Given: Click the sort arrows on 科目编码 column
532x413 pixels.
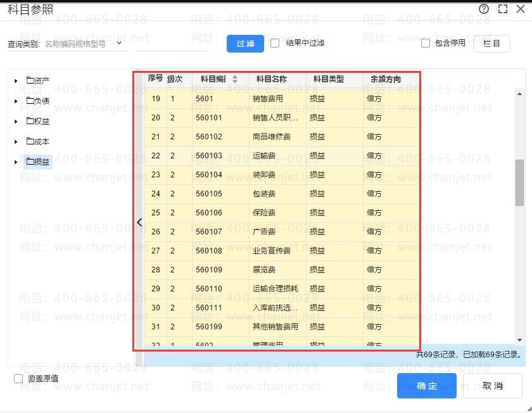Looking at the screenshot, I should point(235,80).
